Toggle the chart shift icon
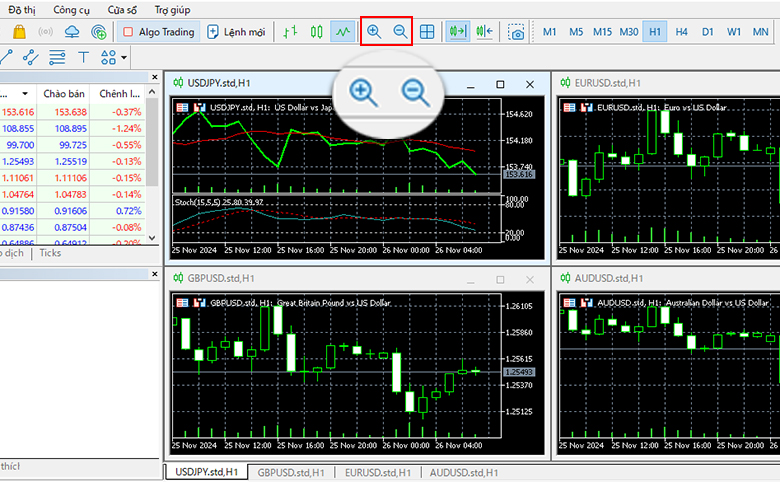Viewport: 780px width, 482px height. [x=485, y=32]
